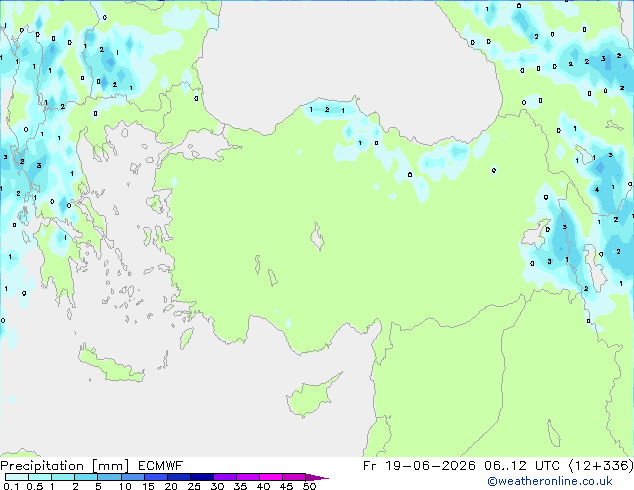The height and width of the screenshot is (490, 634).
Task: Click the "4" precipitation value on the map
Action: (597, 190)
